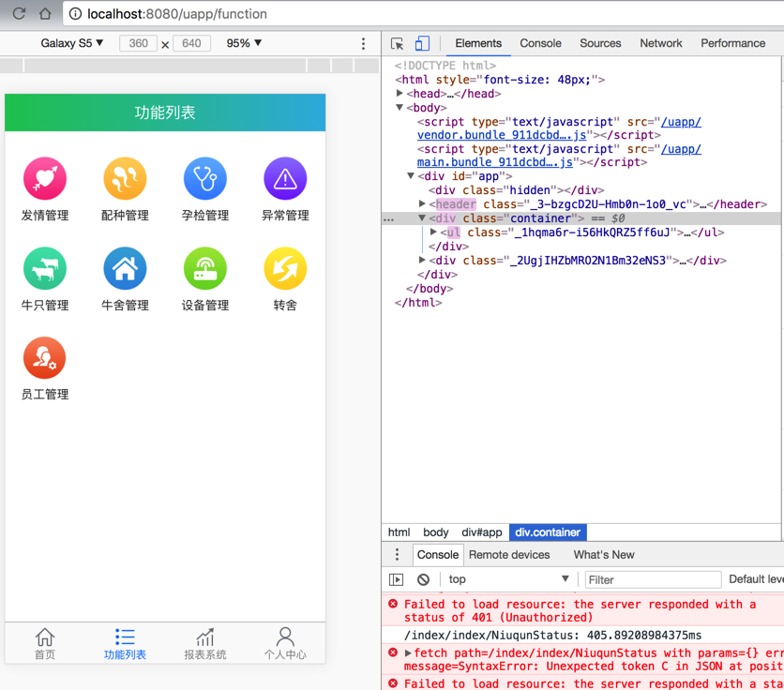Select div#app in the breadcrumb bar
Image resolution: width=784 pixels, height=690 pixels.
pyautogui.click(x=481, y=532)
